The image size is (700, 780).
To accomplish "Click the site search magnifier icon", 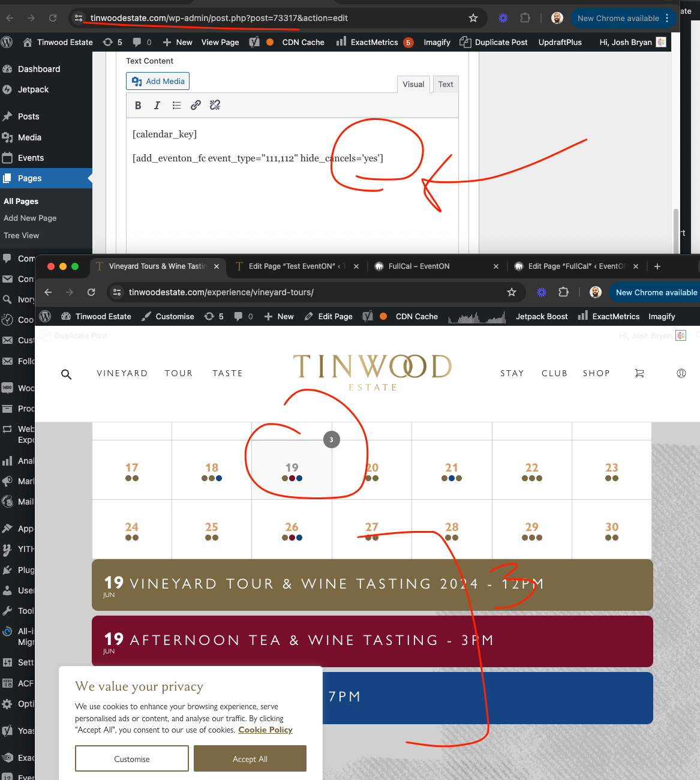I will [x=67, y=374].
